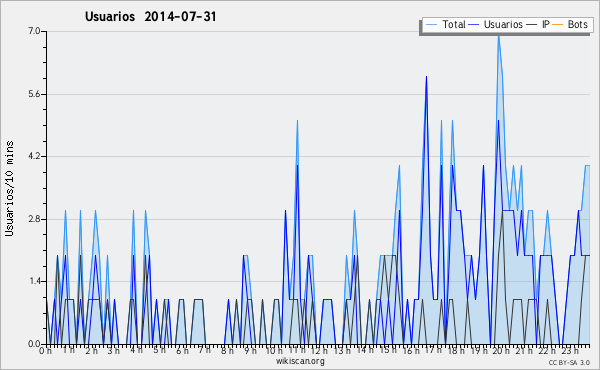Click the Bots legend orange line swatch

(x=558, y=25)
